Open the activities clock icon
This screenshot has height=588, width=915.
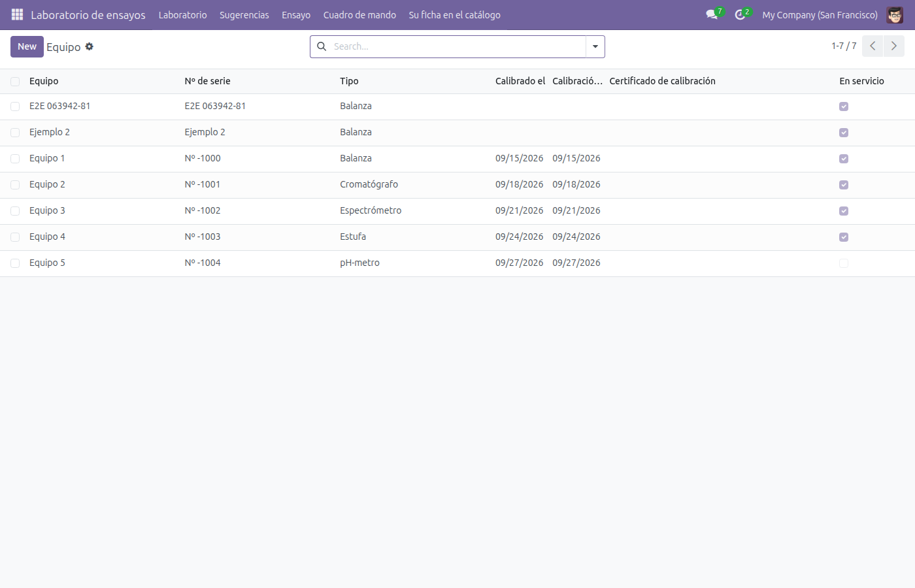coord(740,14)
